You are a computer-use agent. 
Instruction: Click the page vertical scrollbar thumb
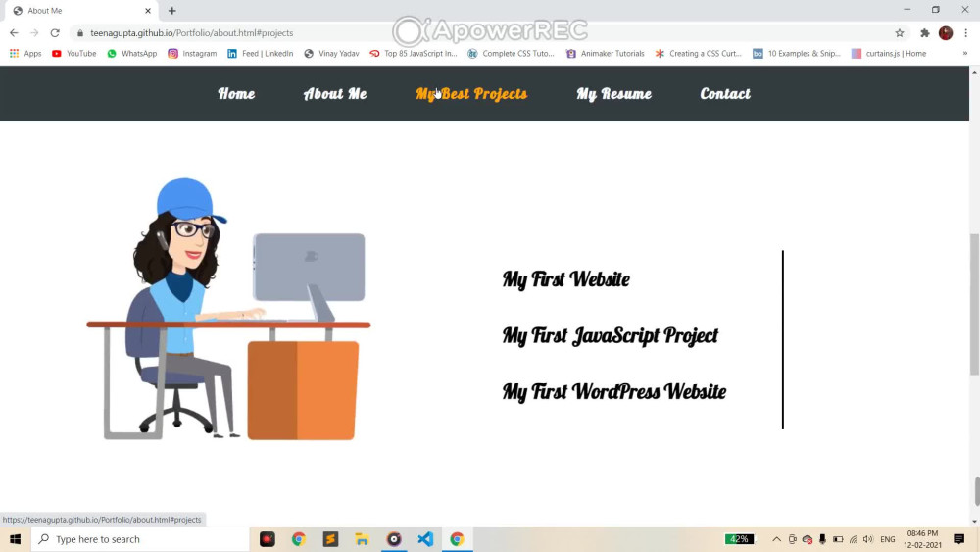(974, 304)
